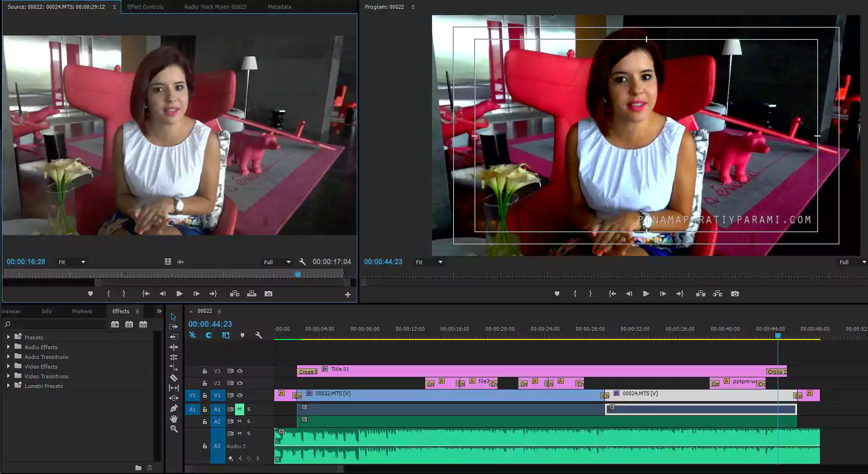Export frame from Program monitor camera icon
Viewport: 868px width, 474px height.
(735, 294)
